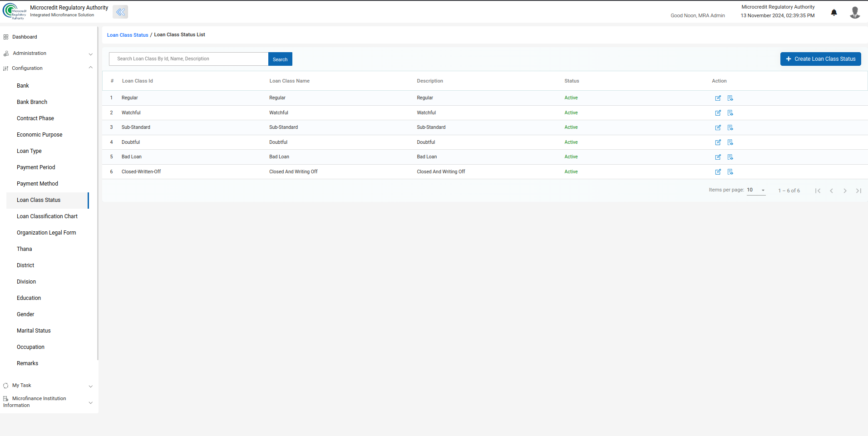Open user profile avatar
This screenshot has height=436, width=868.
pos(855,12)
